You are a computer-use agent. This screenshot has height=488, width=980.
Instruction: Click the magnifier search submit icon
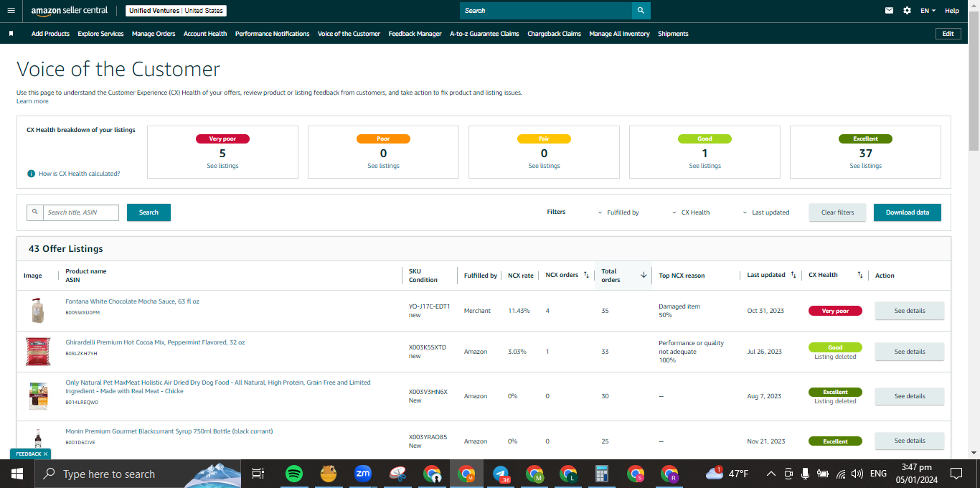point(641,11)
